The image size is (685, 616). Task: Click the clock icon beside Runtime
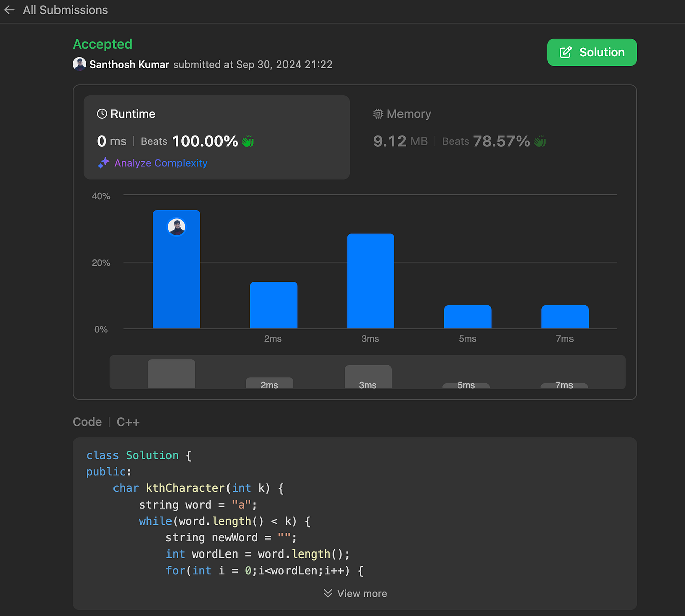[102, 114]
